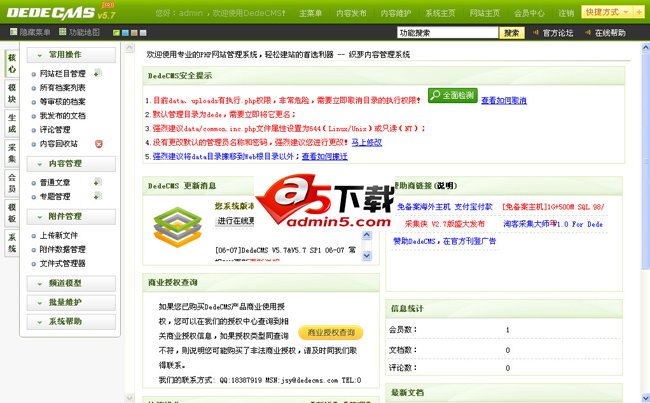This screenshot has width=650, height=403.
Task: Click main page scrollbar up arrow
Action: 645,48
